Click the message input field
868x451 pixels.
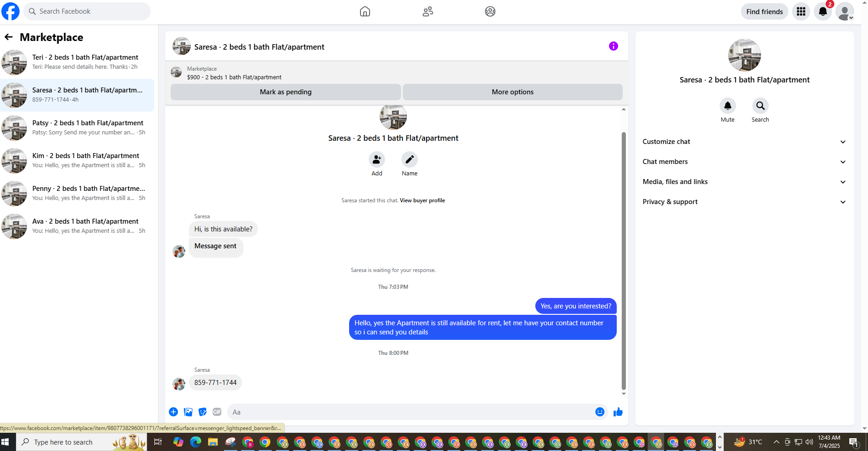410,412
